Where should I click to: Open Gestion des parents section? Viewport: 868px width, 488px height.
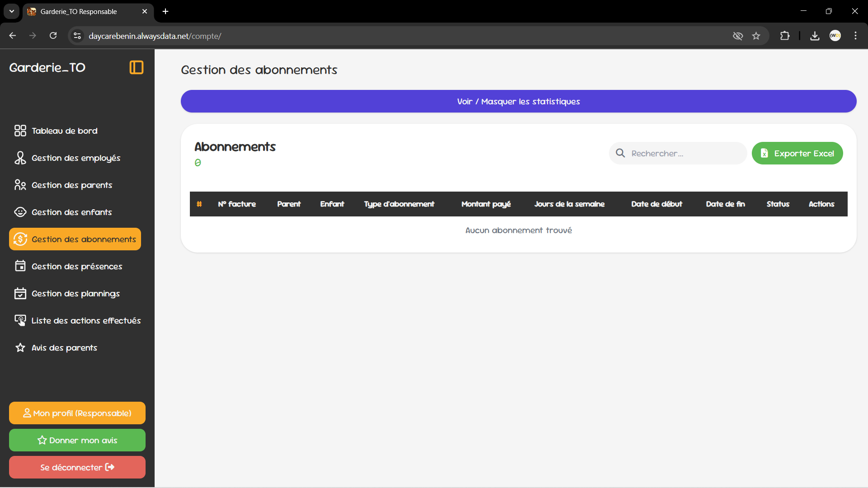[x=71, y=185]
